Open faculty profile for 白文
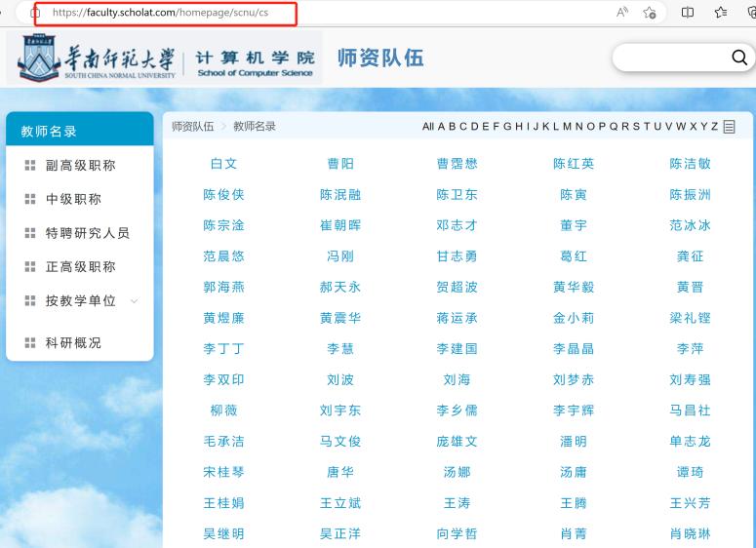This screenshot has height=548, width=756. pos(223,164)
